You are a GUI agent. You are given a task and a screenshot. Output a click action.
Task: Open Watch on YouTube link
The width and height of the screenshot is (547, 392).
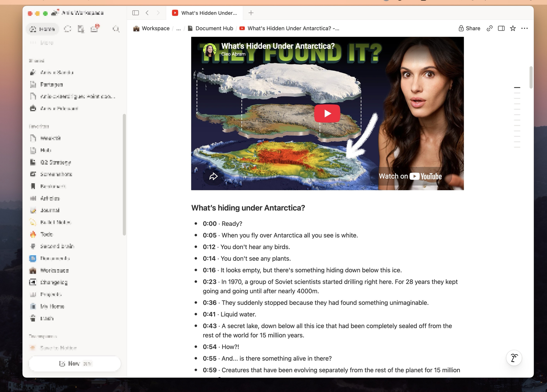[x=411, y=176]
